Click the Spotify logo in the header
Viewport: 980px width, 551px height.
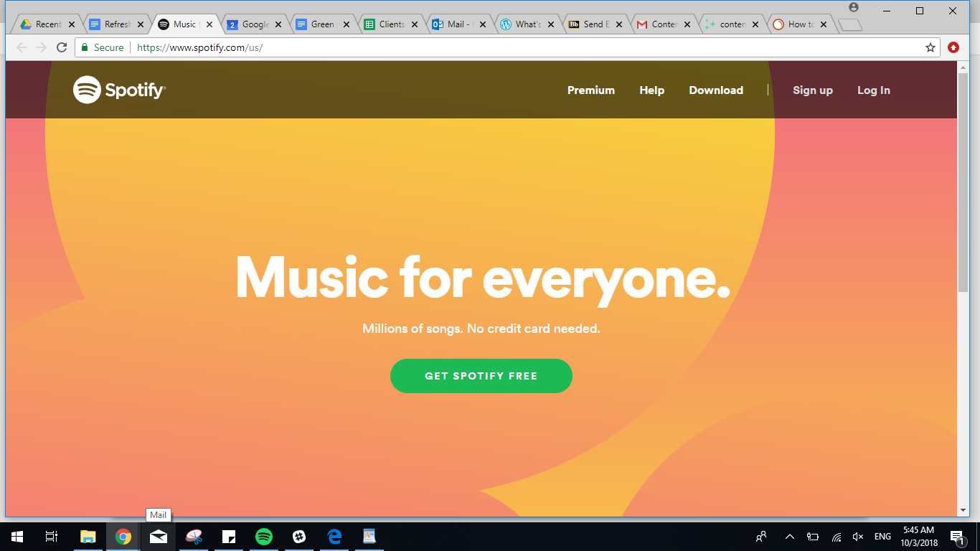point(119,90)
